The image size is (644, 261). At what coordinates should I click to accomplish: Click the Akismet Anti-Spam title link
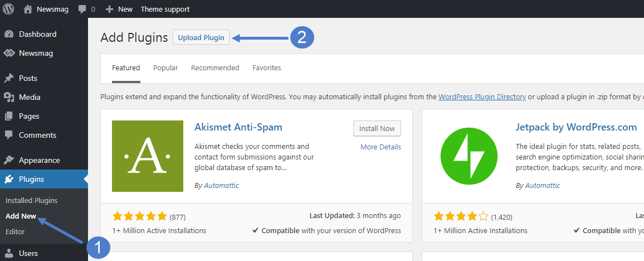(x=238, y=127)
